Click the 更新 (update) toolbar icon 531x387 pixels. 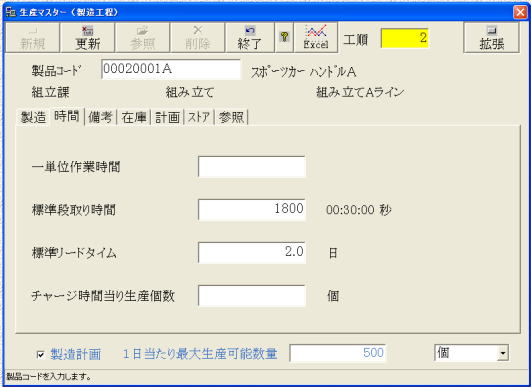[x=87, y=37]
